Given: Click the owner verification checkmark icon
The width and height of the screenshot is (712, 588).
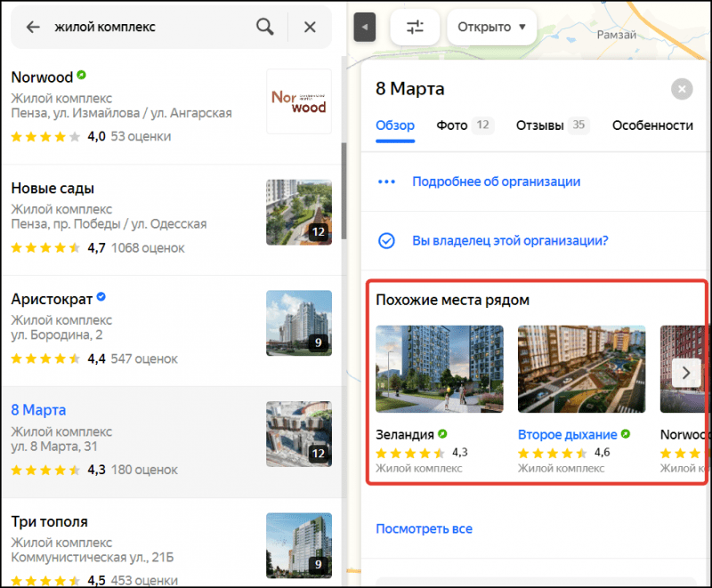Looking at the screenshot, I should [386, 240].
